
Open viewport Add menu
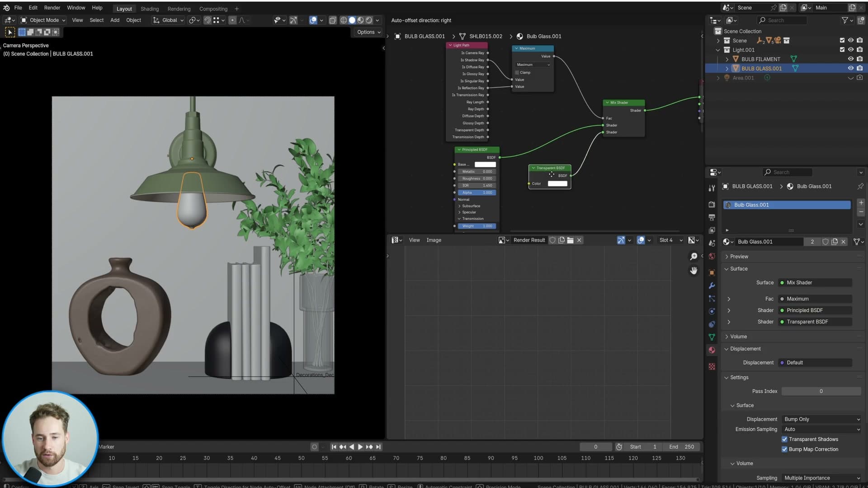point(115,20)
